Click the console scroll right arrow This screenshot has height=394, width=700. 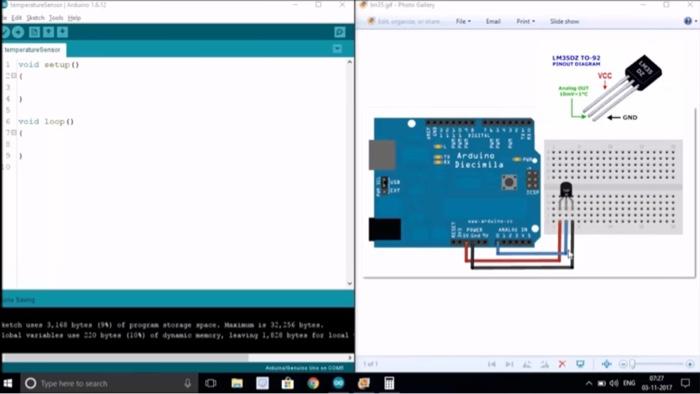point(350,357)
